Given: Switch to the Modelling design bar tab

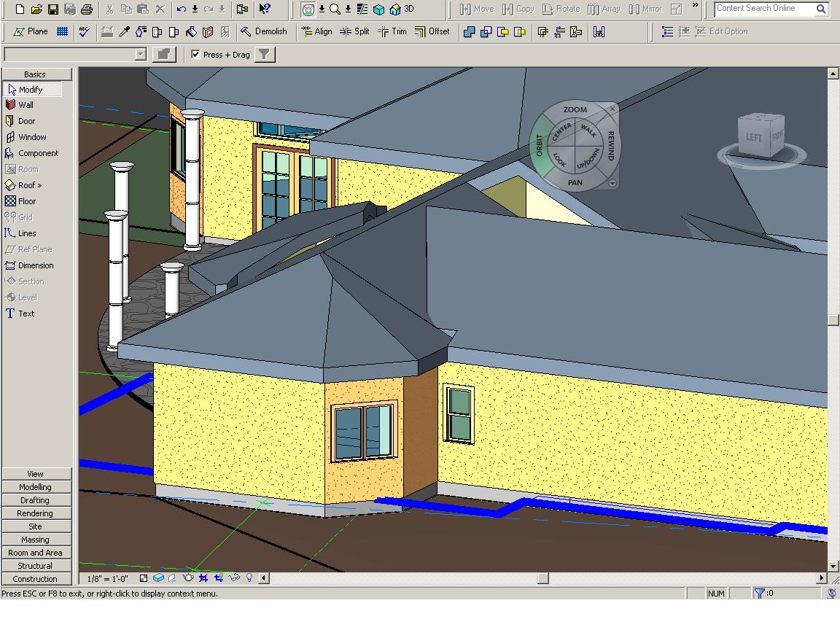Looking at the screenshot, I should 35,487.
